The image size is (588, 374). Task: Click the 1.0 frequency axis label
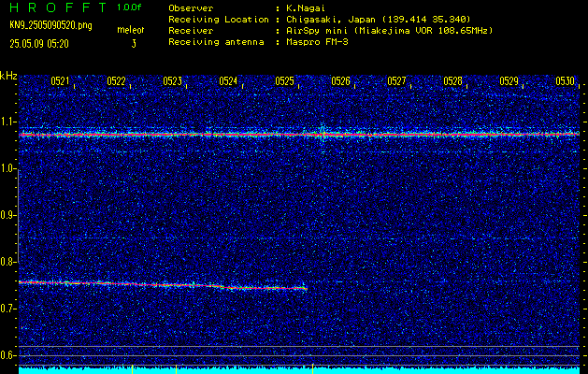coord(7,168)
